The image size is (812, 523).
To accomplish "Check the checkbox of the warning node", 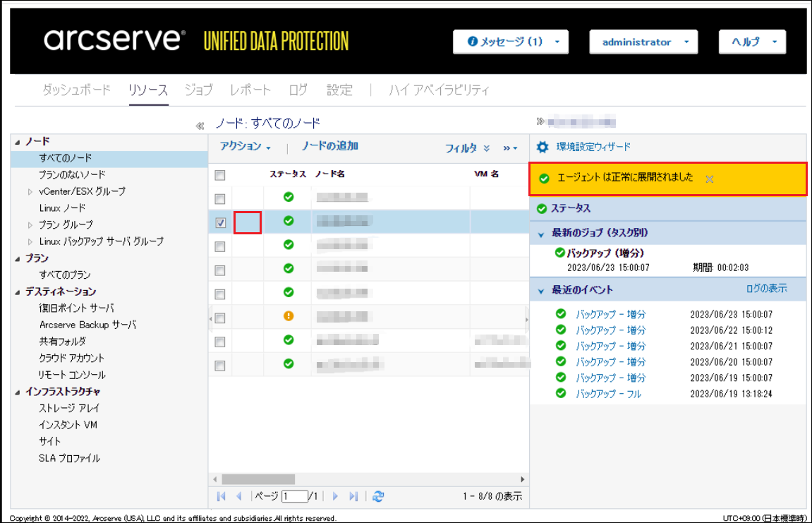I will (x=220, y=318).
